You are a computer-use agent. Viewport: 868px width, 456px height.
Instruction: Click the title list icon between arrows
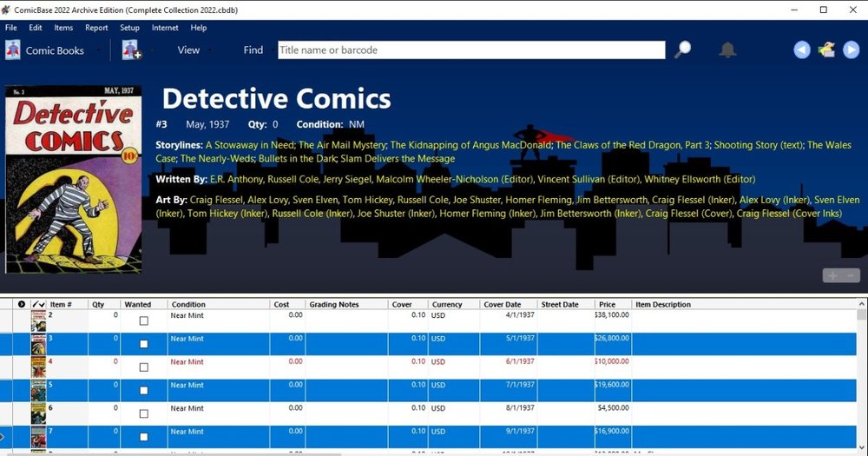[x=826, y=50]
